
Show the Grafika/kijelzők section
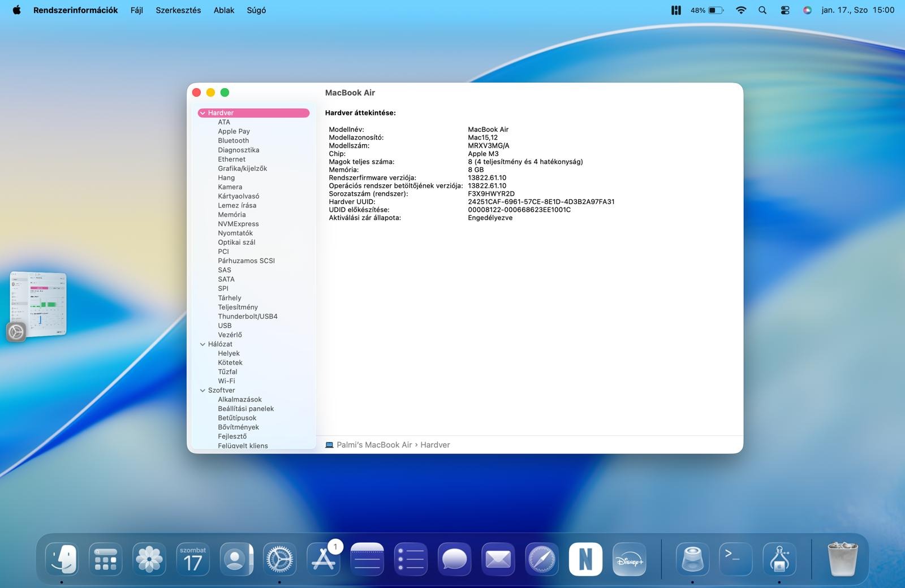(242, 168)
